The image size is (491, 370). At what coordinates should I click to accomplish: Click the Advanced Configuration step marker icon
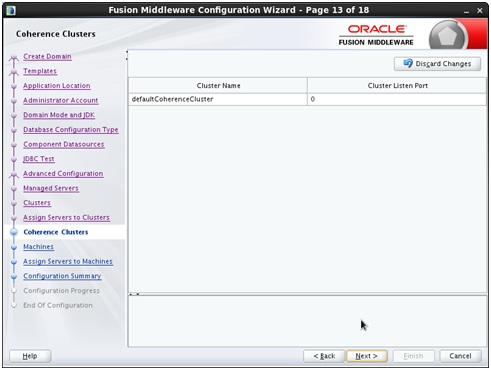[14, 175]
